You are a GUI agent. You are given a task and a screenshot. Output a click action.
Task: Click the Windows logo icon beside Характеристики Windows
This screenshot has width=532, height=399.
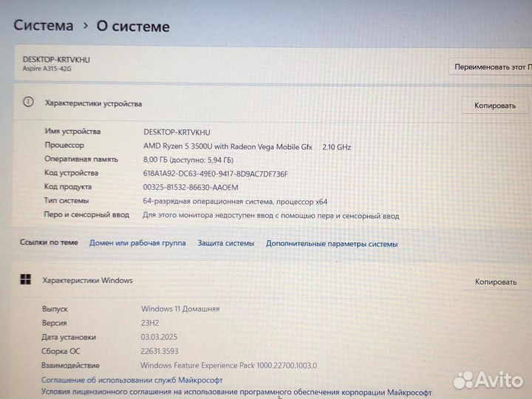pyautogui.click(x=26, y=279)
